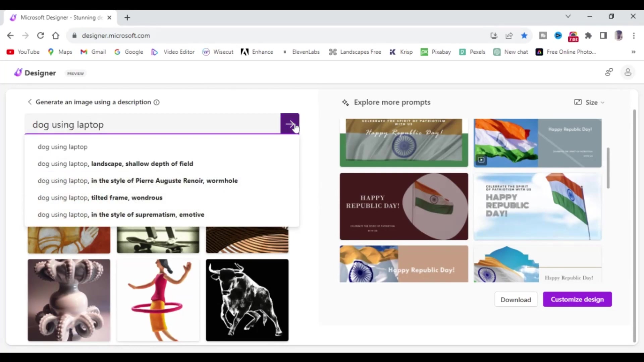The height and width of the screenshot is (362, 644).
Task: Select the green-bordered Happy Republic Day design
Action: [404, 143]
